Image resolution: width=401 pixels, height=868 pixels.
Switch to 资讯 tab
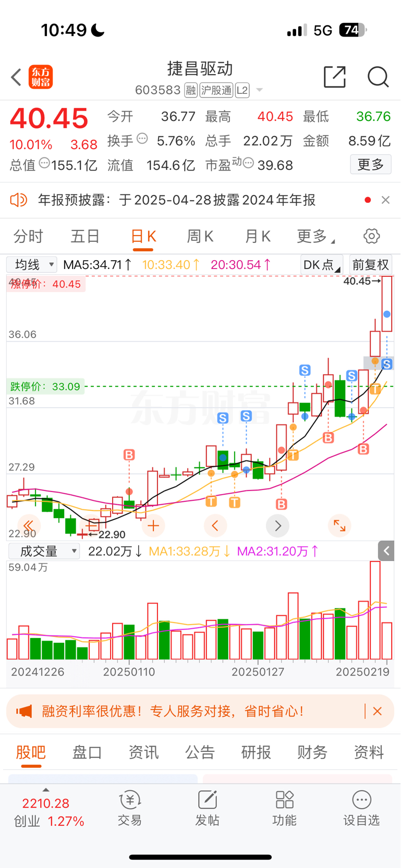tap(143, 752)
